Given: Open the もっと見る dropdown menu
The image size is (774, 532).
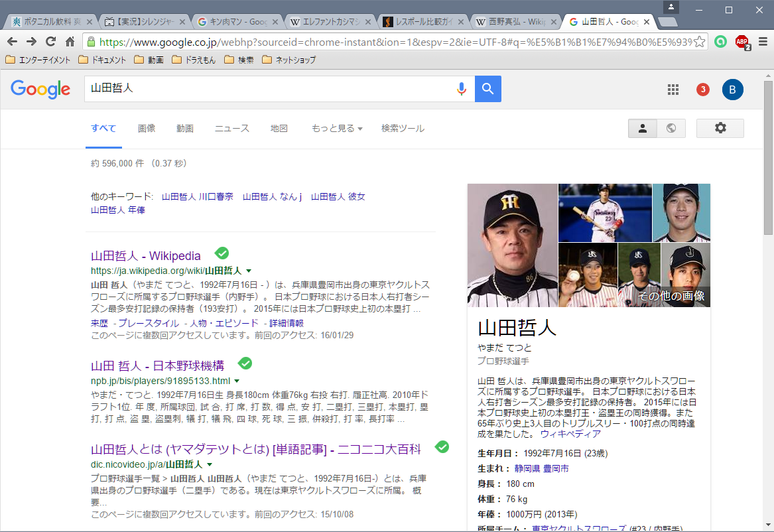Looking at the screenshot, I should pos(337,128).
